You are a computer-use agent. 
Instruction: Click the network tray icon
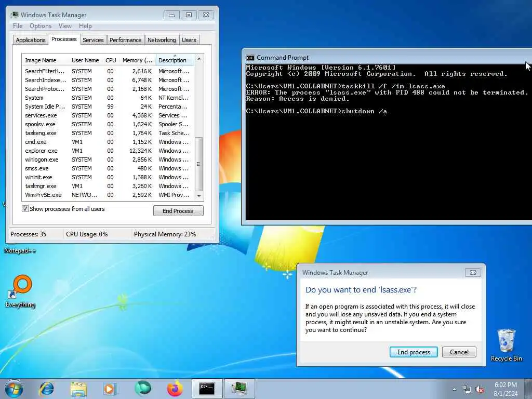[467, 390]
